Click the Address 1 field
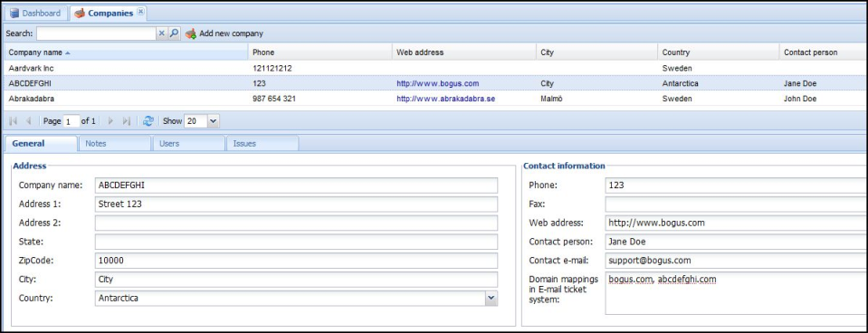 coord(296,205)
